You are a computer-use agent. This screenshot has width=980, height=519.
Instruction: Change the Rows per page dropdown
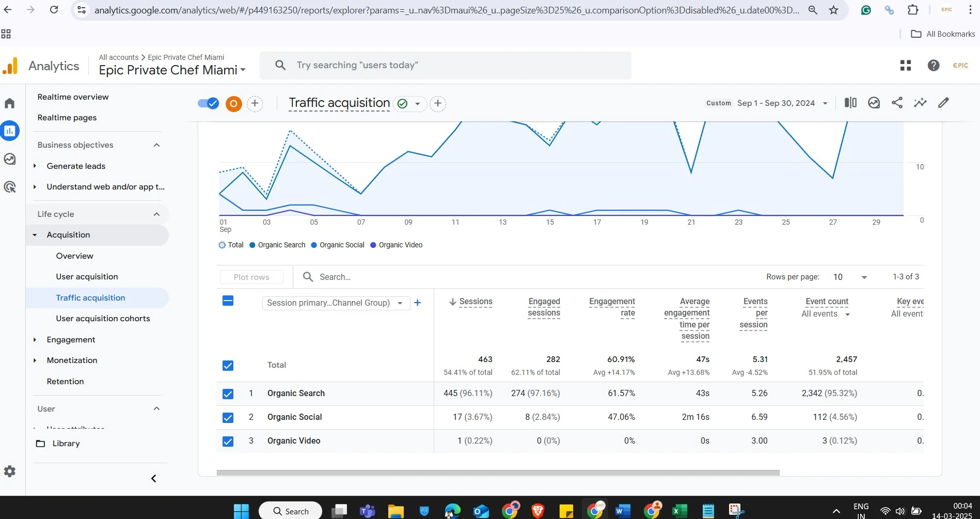tap(850, 277)
